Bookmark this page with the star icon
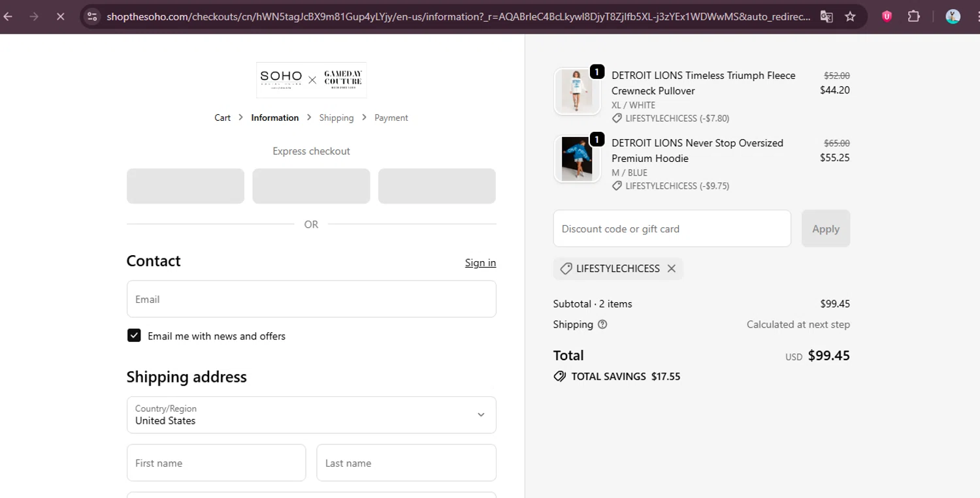Image resolution: width=980 pixels, height=498 pixels. coord(850,16)
